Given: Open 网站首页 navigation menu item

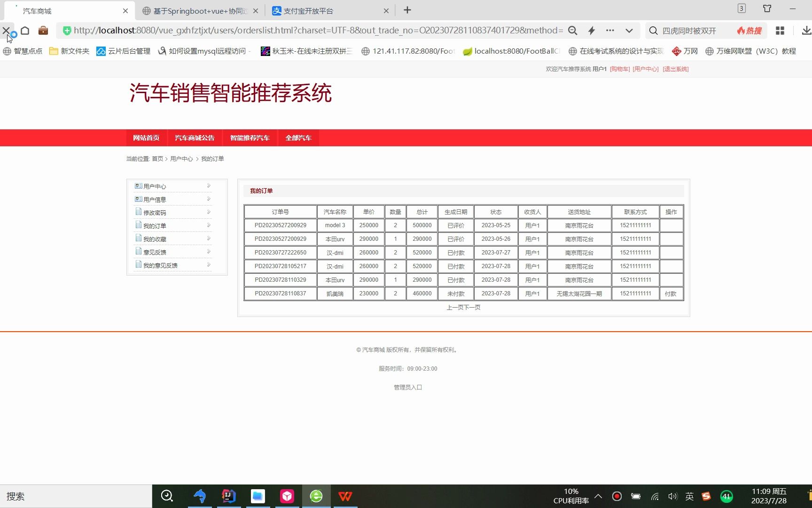Looking at the screenshot, I should (x=146, y=138).
